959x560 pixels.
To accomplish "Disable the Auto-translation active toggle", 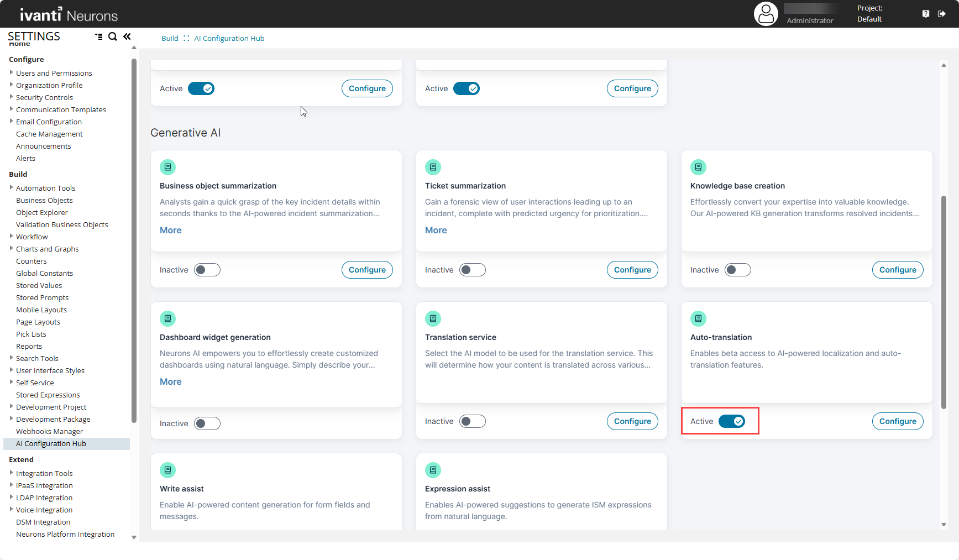I will (732, 421).
